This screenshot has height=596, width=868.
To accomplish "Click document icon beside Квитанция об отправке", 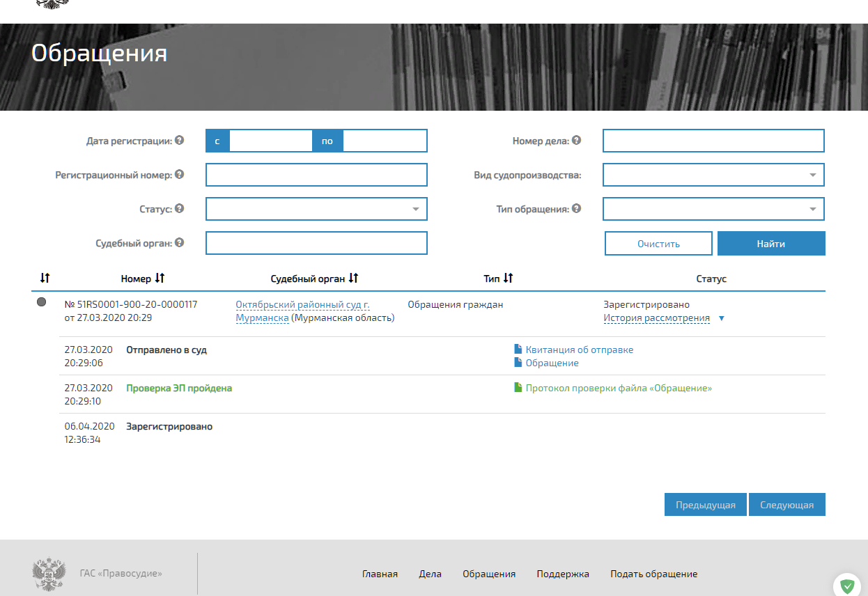I will [518, 350].
